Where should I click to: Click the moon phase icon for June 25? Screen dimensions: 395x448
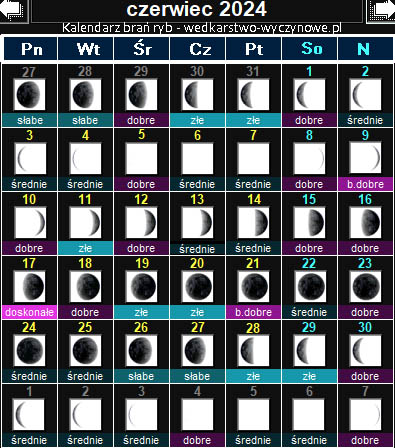tap(85, 351)
